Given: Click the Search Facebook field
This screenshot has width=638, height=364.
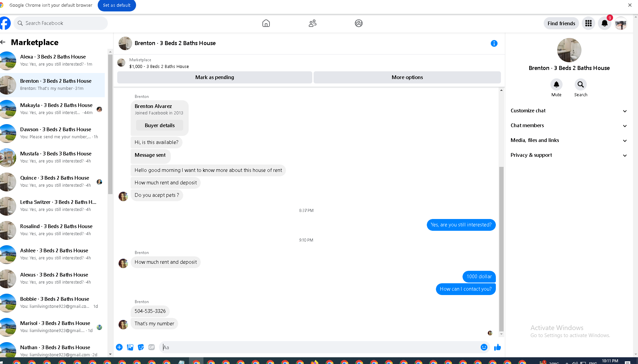Looking at the screenshot, I should pyautogui.click(x=61, y=23).
